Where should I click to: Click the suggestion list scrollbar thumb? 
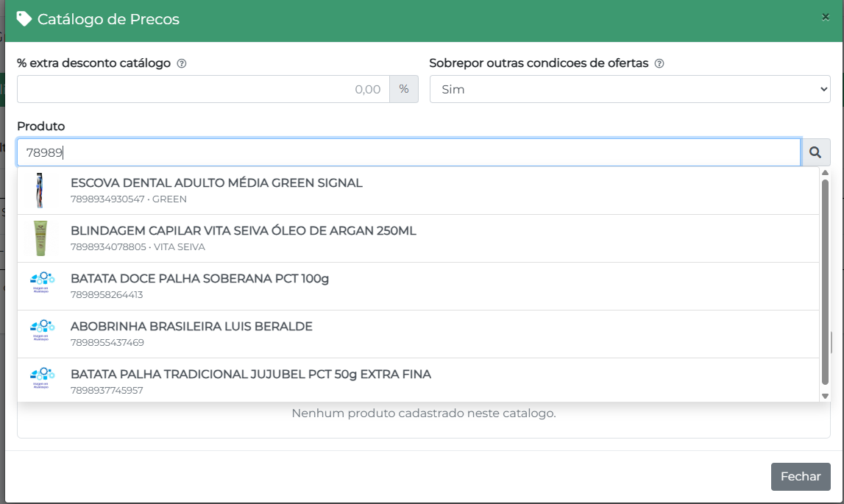pyautogui.click(x=825, y=282)
